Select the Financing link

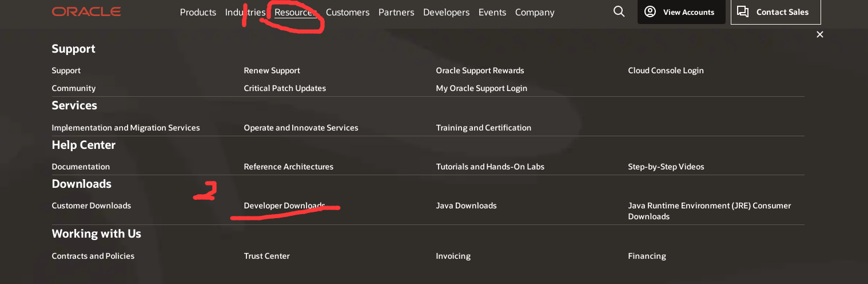[x=647, y=256]
